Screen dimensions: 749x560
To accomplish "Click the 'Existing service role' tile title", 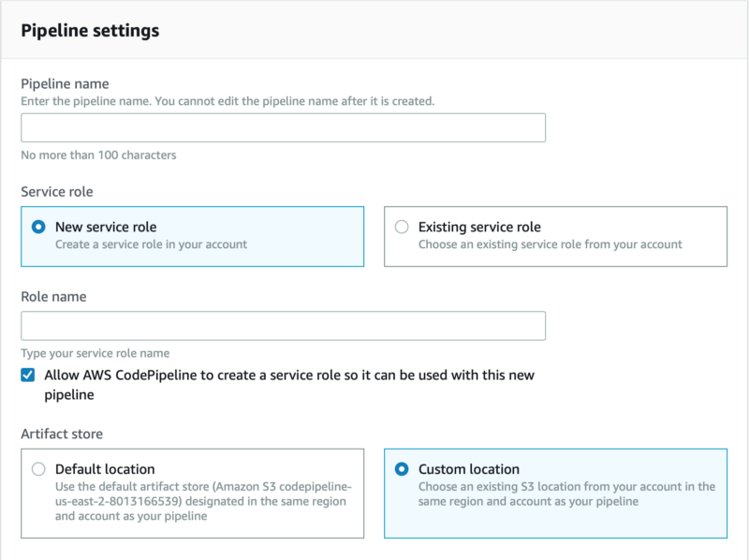I will pos(479,227).
